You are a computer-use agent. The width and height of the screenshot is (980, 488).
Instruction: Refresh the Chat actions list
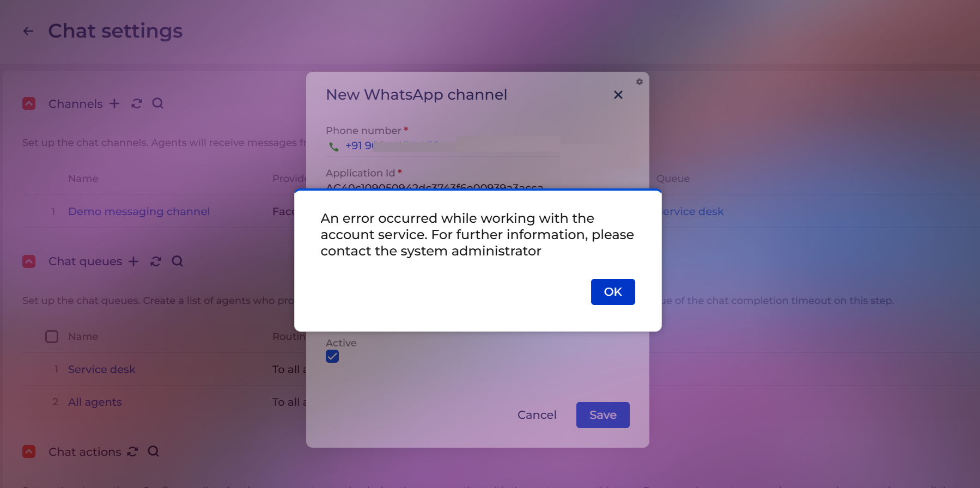click(x=132, y=452)
